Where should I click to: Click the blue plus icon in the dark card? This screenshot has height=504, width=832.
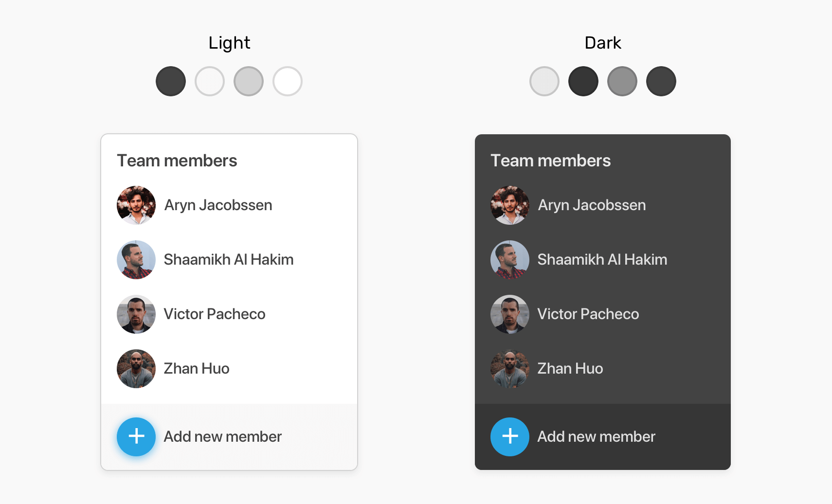pos(510,436)
